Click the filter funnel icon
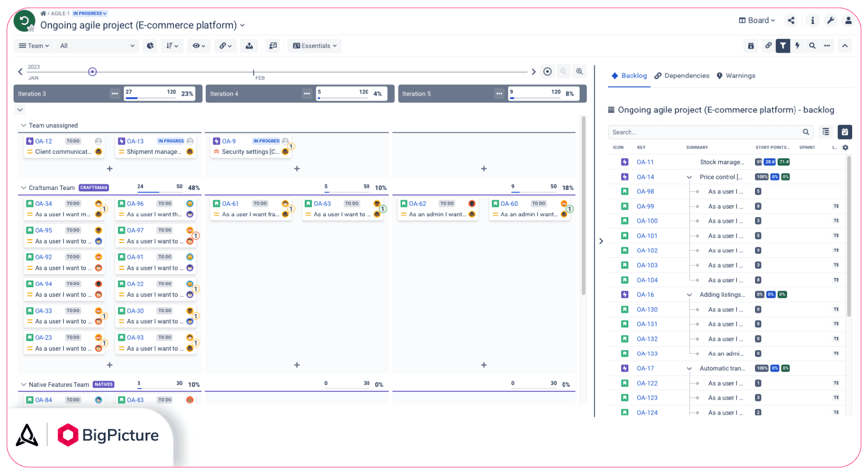The width and height of the screenshot is (868, 475). (783, 46)
